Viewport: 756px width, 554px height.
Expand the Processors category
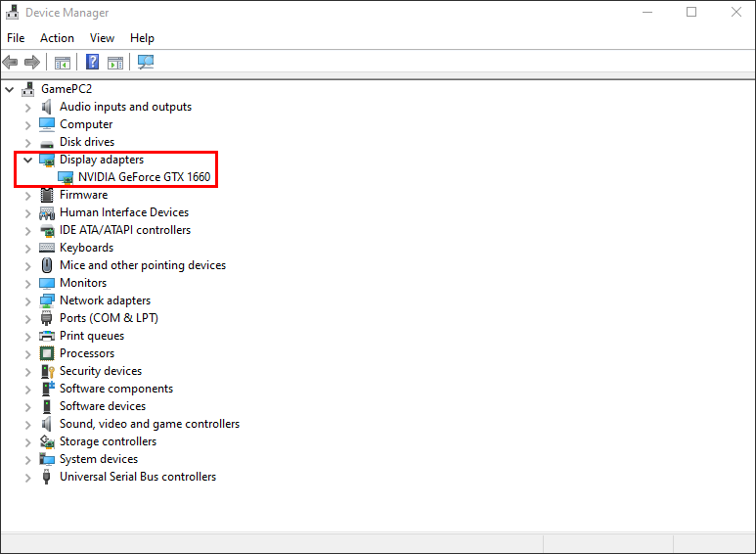click(x=28, y=353)
